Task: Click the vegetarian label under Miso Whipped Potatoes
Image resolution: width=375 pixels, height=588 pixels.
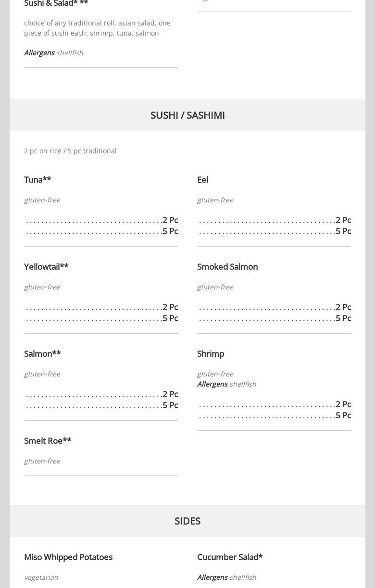Action: coord(41,577)
